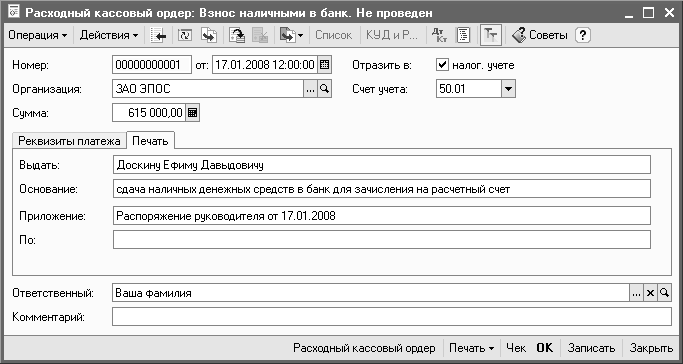
Task: Switch to the Реквизиты платежа tab
Action: pos(69,141)
